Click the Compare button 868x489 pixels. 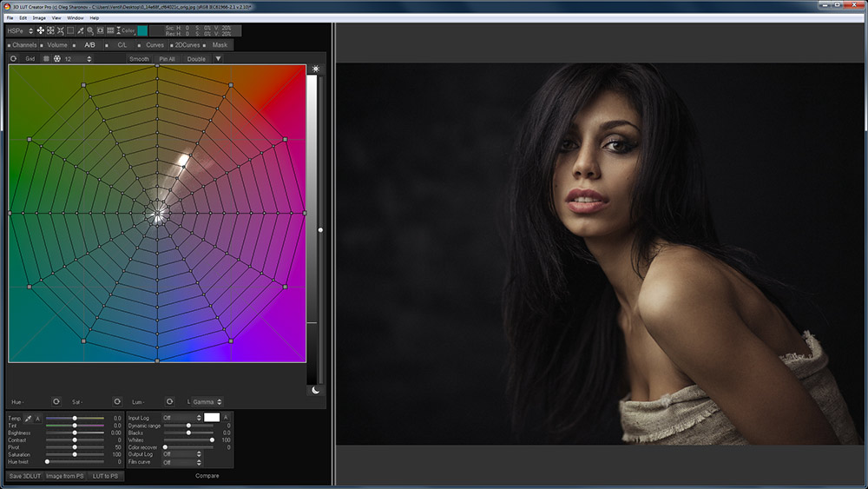(207, 476)
